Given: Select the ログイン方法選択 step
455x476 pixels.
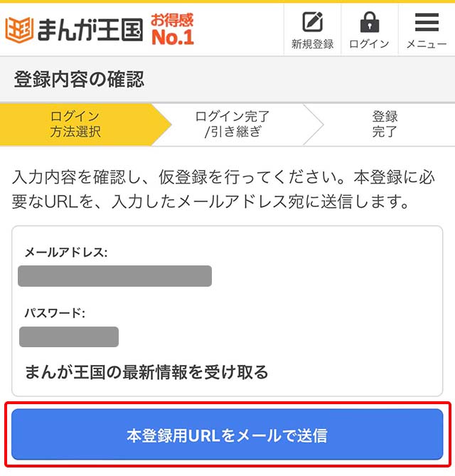Looking at the screenshot, I should pyautogui.click(x=75, y=125).
